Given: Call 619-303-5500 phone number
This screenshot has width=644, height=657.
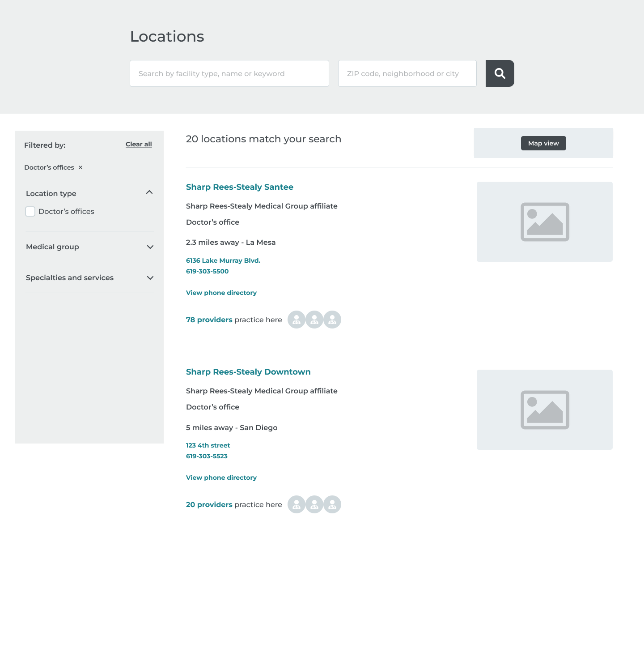Looking at the screenshot, I should click(207, 271).
